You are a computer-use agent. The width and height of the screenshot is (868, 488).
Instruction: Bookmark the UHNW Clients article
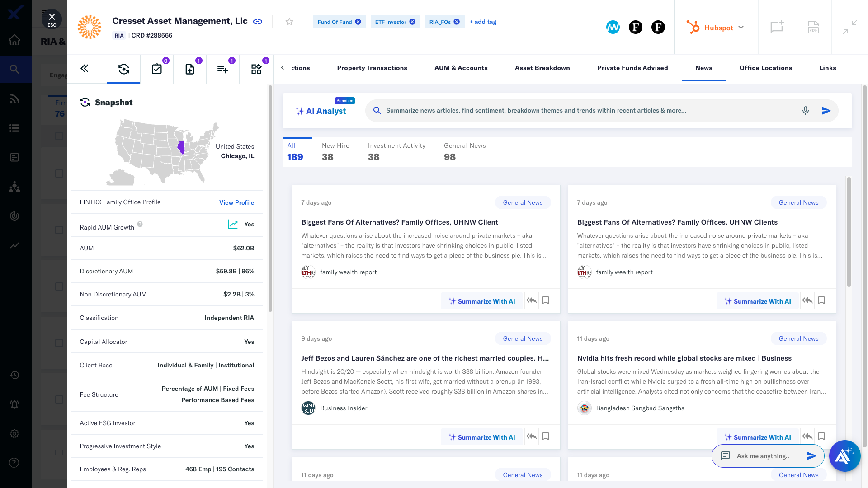point(821,300)
